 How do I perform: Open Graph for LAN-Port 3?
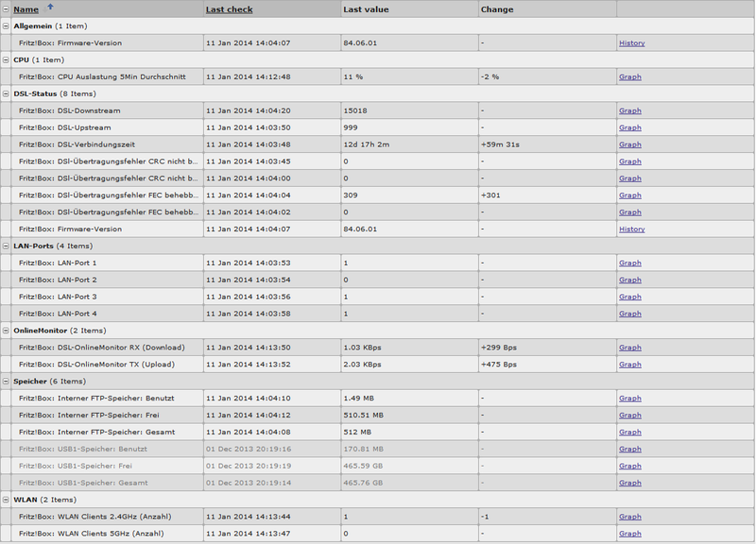[x=630, y=297]
